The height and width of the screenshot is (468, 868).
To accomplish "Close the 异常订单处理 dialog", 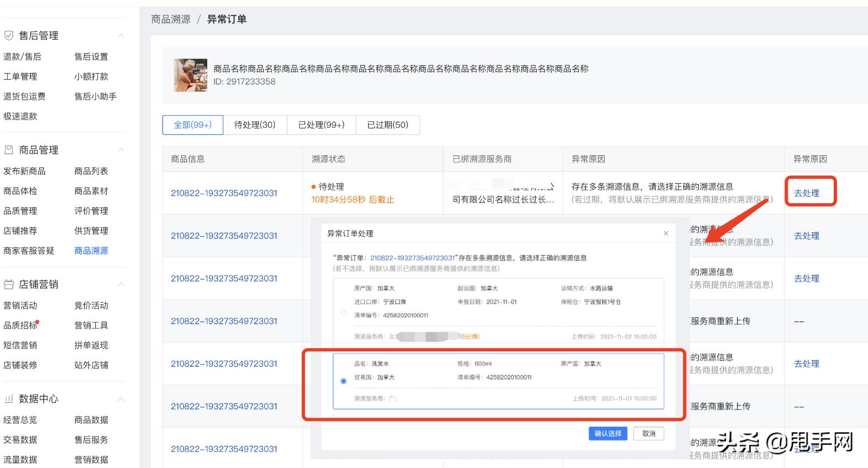I will point(666,233).
